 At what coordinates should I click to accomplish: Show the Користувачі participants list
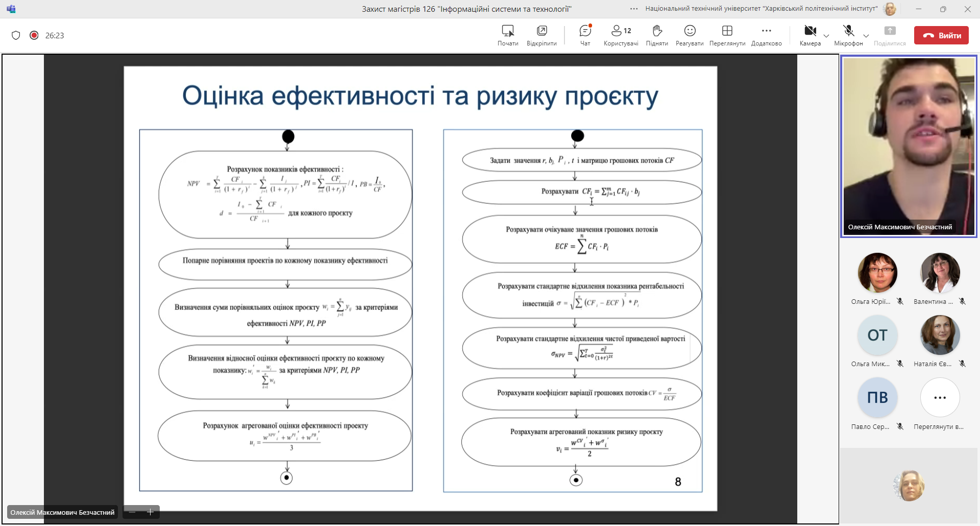click(621, 35)
